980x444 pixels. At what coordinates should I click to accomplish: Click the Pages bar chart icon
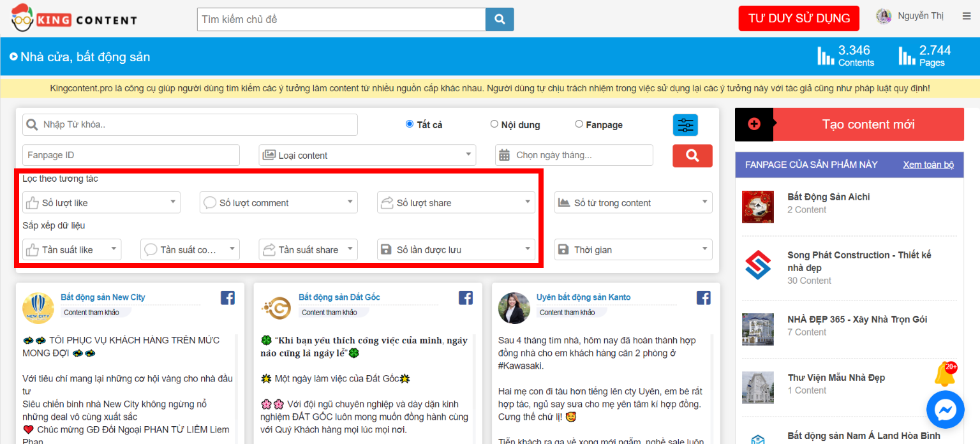pyautogui.click(x=907, y=56)
